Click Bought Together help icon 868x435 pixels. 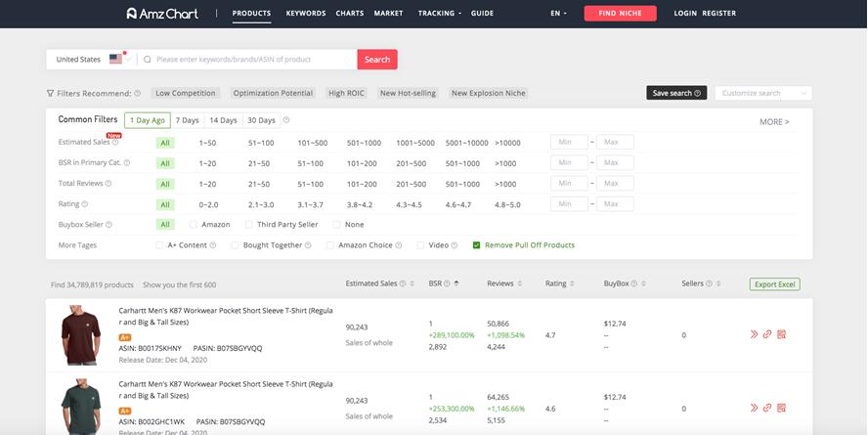[x=308, y=245]
